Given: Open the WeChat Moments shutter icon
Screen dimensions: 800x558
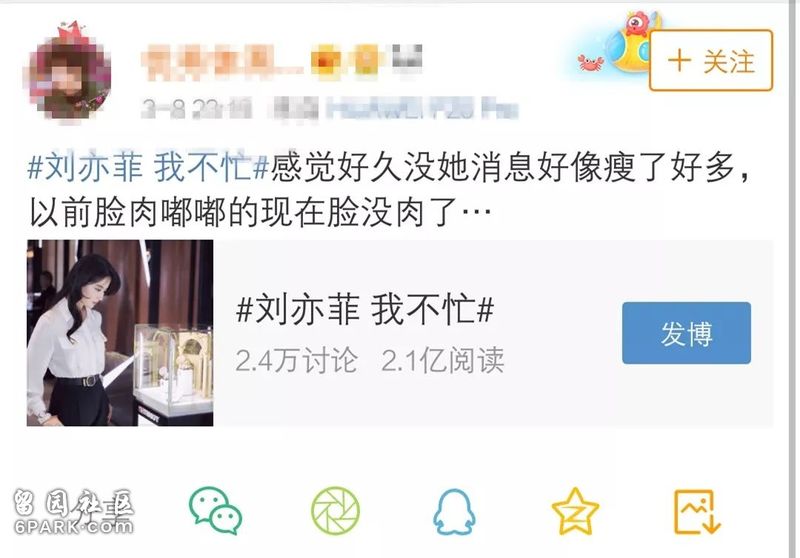Looking at the screenshot, I should pyautogui.click(x=335, y=511).
